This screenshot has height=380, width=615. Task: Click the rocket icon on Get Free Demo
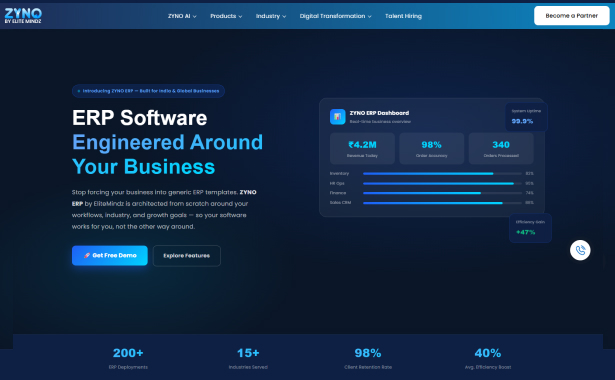pos(87,255)
